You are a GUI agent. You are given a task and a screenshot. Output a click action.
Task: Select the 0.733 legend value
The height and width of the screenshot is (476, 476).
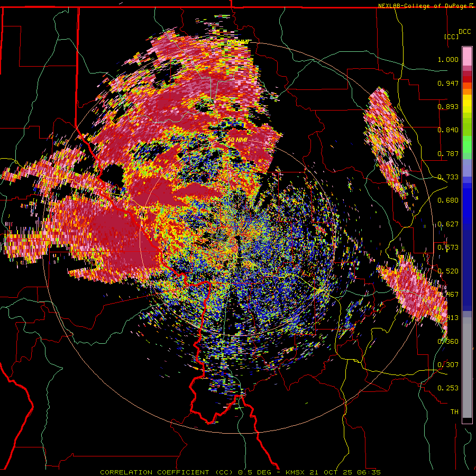point(448,177)
